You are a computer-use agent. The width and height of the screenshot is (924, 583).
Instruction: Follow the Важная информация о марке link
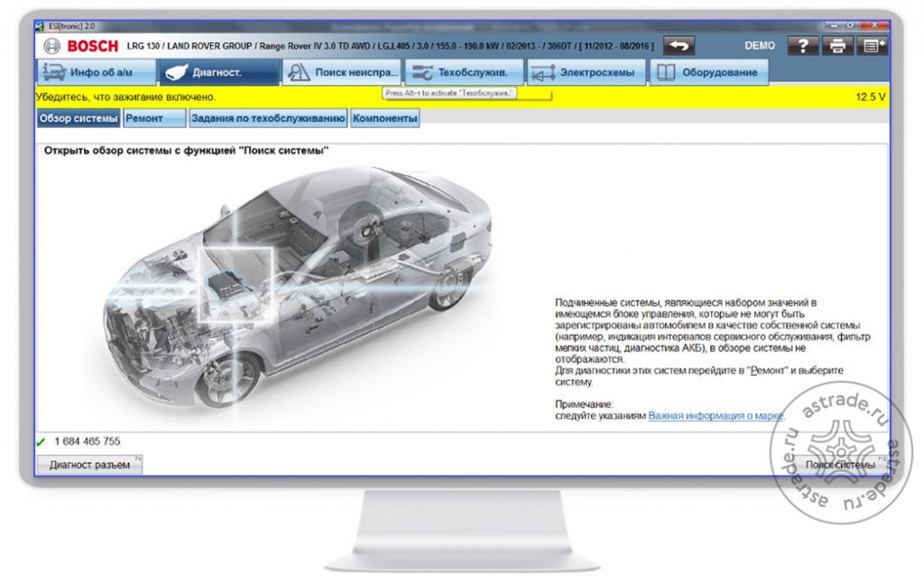(716, 415)
